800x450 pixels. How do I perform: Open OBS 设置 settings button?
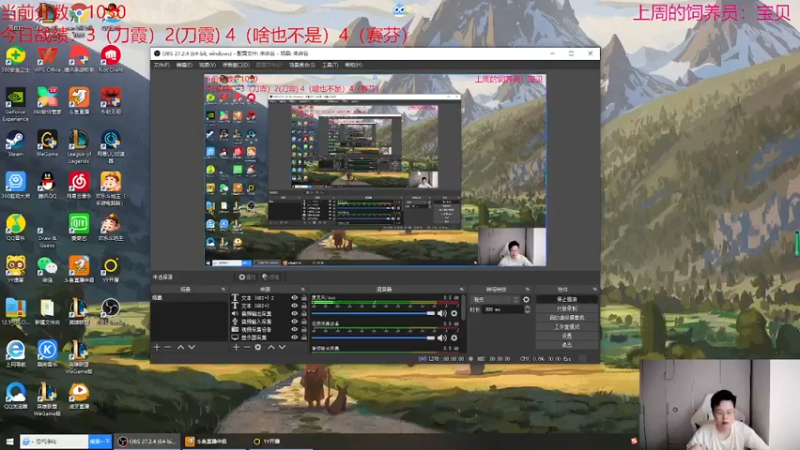click(x=567, y=336)
